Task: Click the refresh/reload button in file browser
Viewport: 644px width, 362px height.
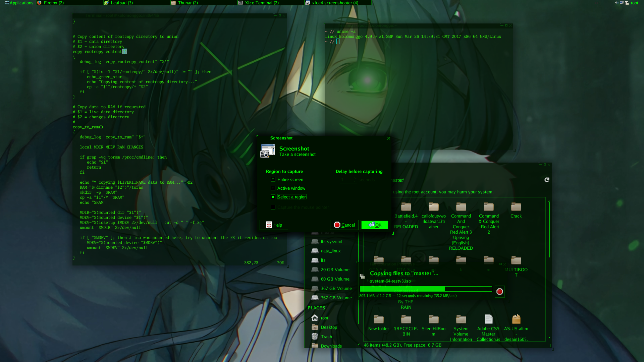Action: (546, 180)
